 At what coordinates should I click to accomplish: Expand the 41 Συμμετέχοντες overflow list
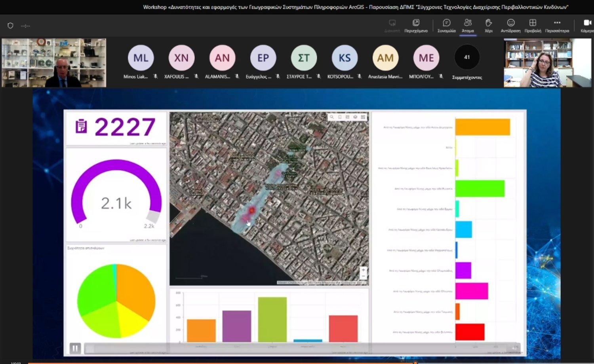467,58
